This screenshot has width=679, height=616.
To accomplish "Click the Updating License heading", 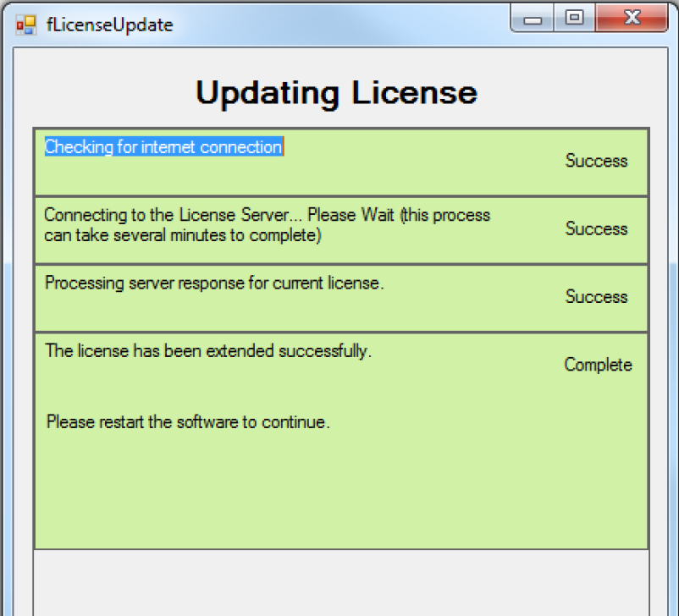I will (336, 92).
